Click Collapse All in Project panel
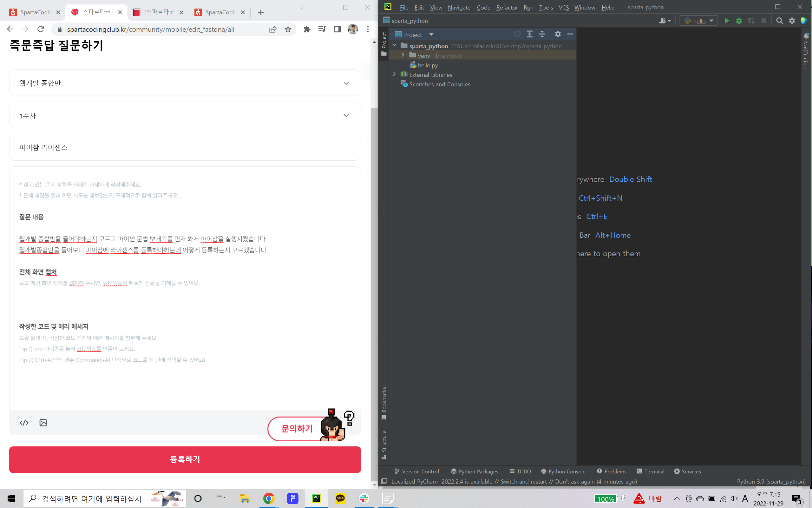This screenshot has height=508, width=812. click(x=542, y=34)
